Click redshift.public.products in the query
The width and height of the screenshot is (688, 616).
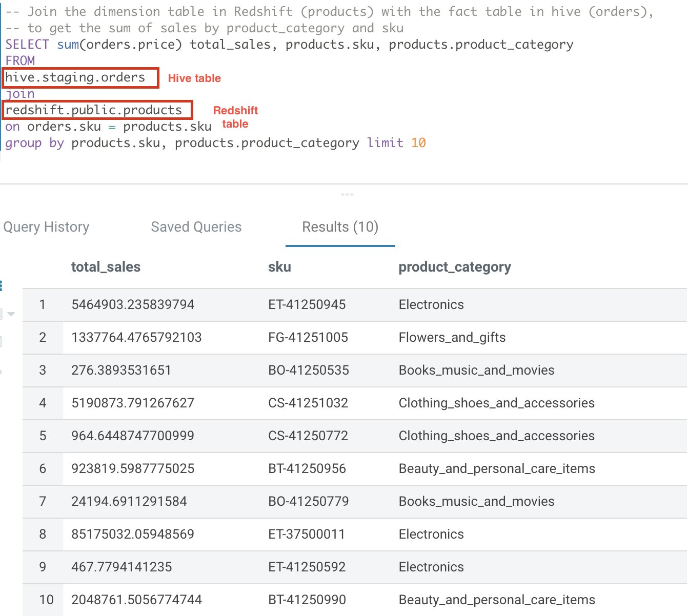tap(94, 110)
